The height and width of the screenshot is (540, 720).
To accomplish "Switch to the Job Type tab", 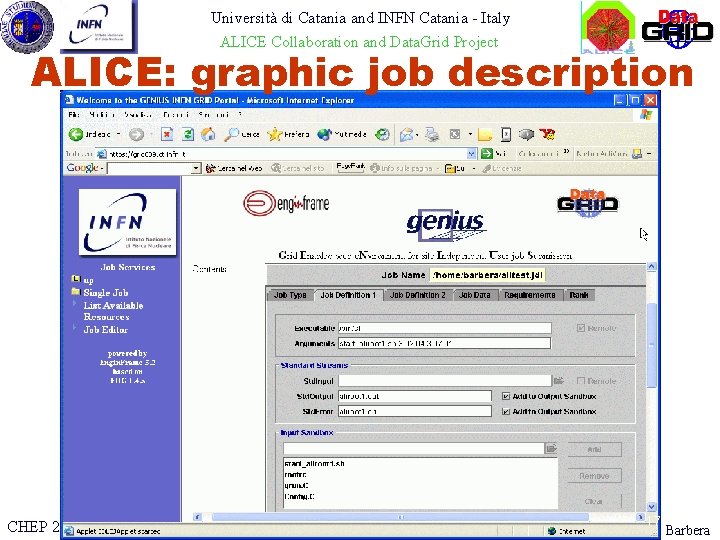I will pyautogui.click(x=290, y=295).
